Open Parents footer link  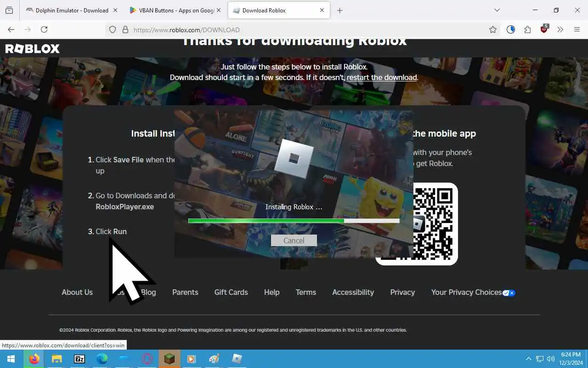(185, 292)
